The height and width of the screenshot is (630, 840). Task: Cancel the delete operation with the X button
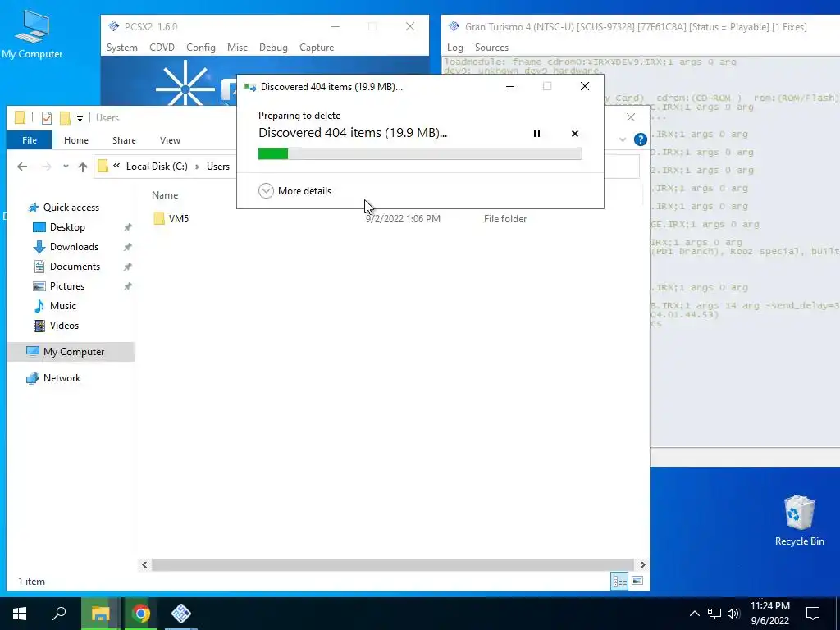click(x=575, y=134)
